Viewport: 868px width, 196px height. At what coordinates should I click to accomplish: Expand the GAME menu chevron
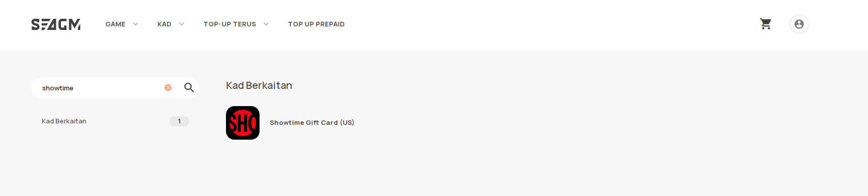coord(136,24)
